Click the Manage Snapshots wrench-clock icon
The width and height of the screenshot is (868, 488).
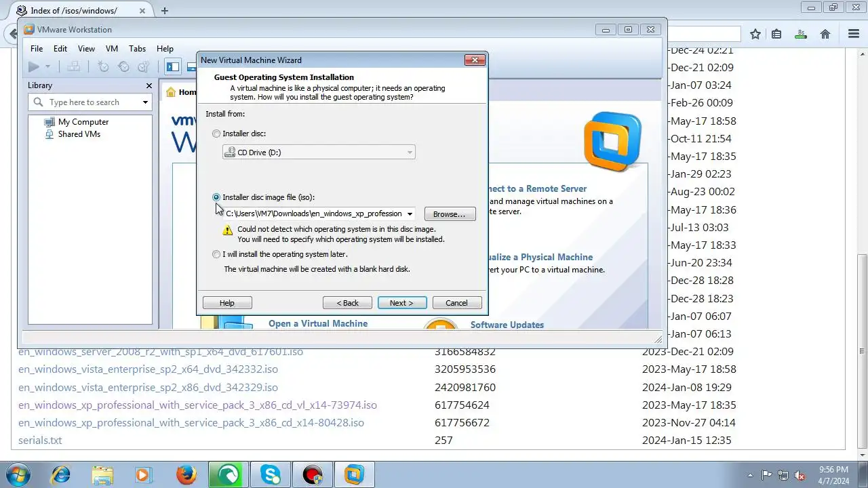[144, 66]
